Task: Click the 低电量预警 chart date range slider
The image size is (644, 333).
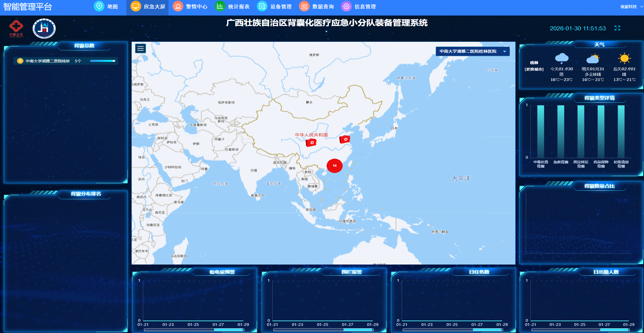Action: 194,330
